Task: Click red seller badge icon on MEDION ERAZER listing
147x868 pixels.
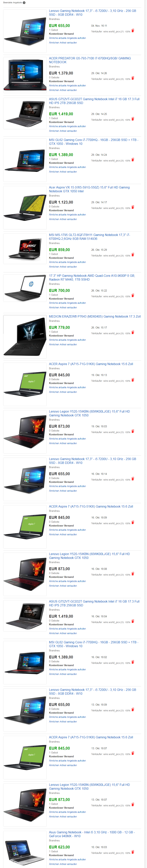Action: point(132,332)
